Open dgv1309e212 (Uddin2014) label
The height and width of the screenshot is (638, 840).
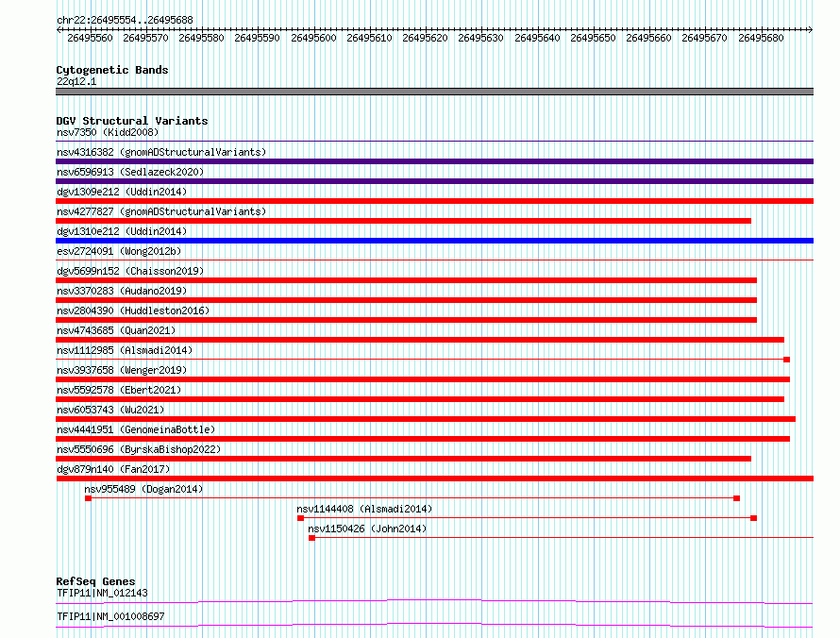[x=122, y=192]
